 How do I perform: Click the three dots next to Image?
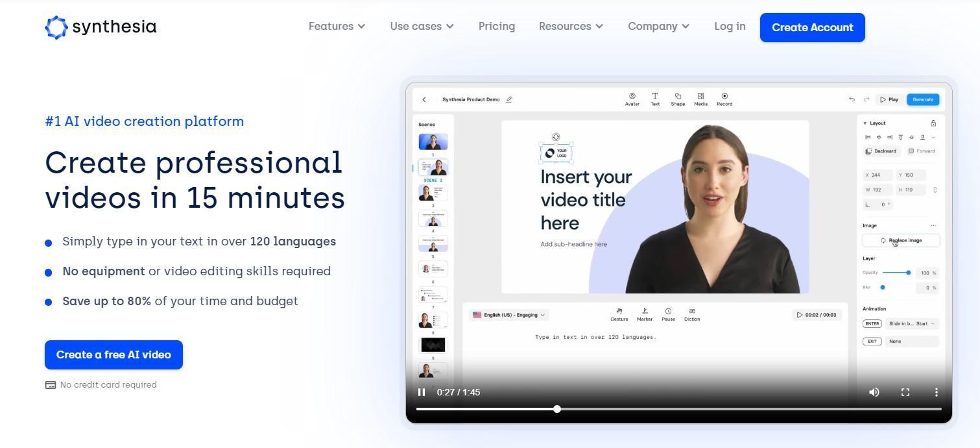[933, 225]
